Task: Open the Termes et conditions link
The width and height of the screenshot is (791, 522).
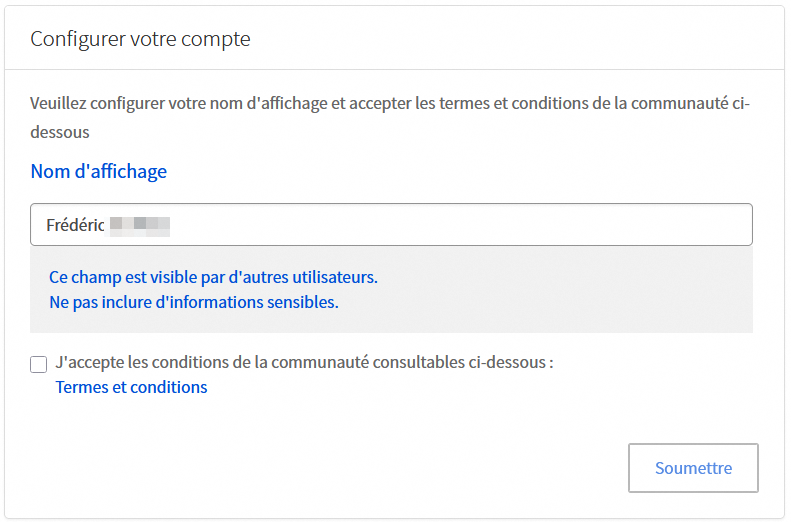Action: click(x=131, y=387)
